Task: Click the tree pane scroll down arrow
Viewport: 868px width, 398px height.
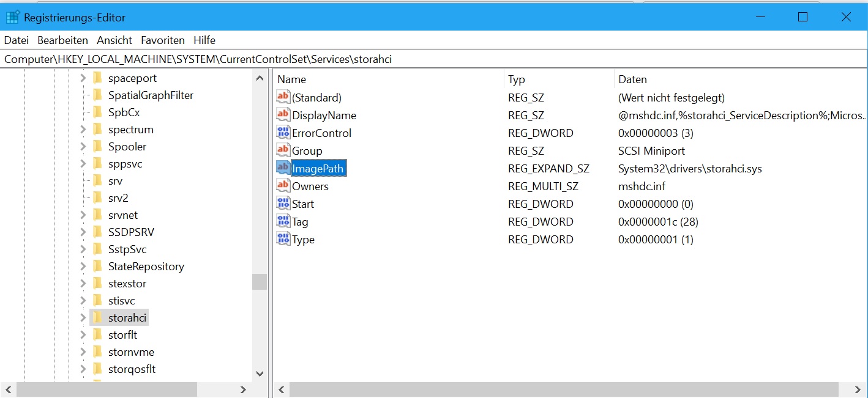Action: [260, 374]
